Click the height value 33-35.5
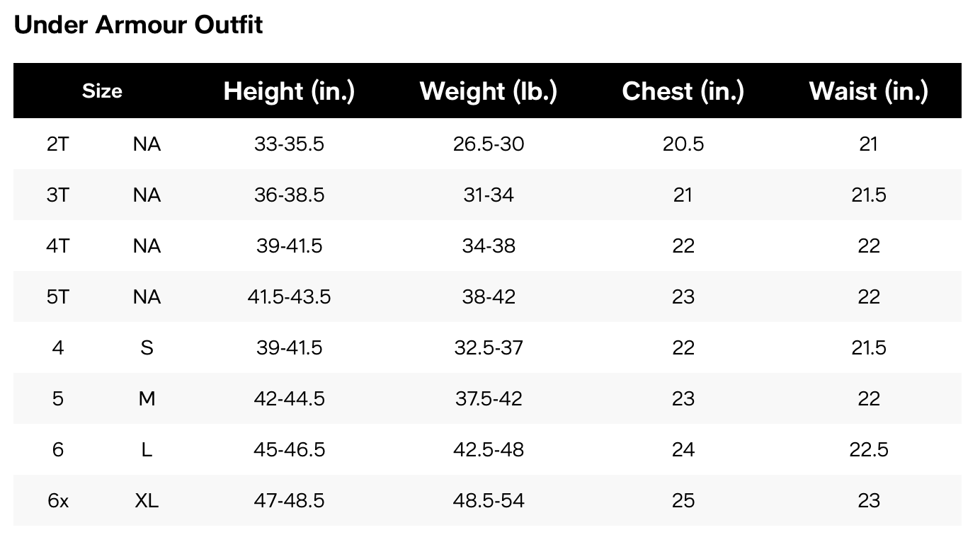Image resolution: width=980 pixels, height=542 pixels. click(x=289, y=144)
